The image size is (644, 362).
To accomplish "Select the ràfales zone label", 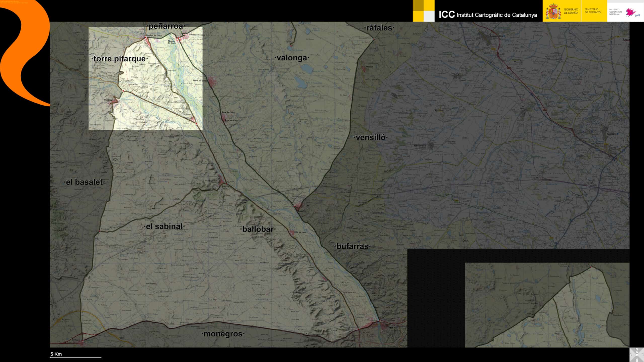I will pos(379,28).
